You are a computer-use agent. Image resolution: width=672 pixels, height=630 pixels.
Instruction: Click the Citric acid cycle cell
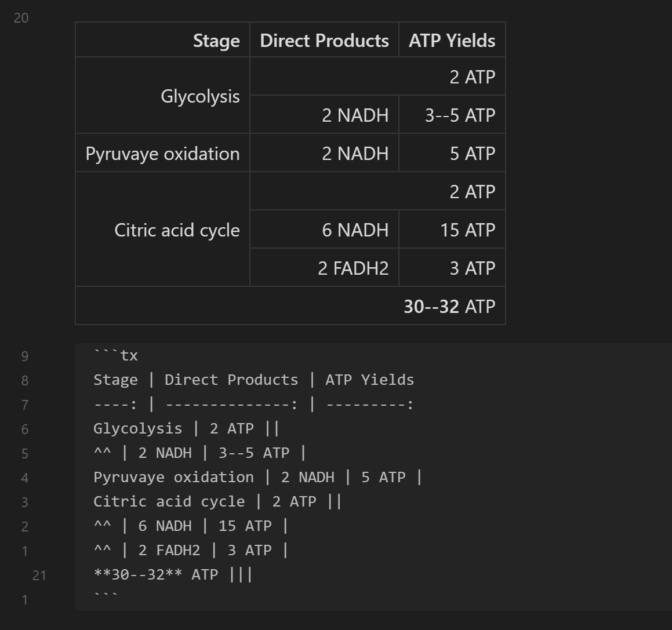pos(177,230)
